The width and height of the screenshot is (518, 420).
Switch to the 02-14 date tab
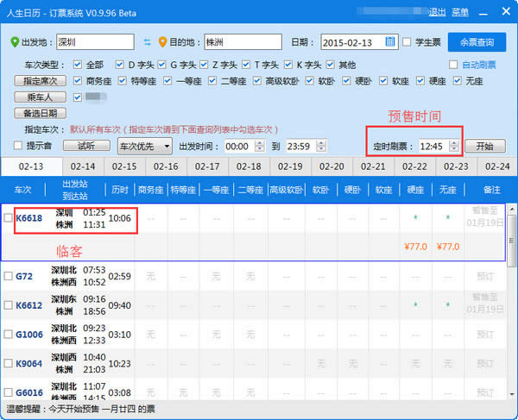click(83, 166)
